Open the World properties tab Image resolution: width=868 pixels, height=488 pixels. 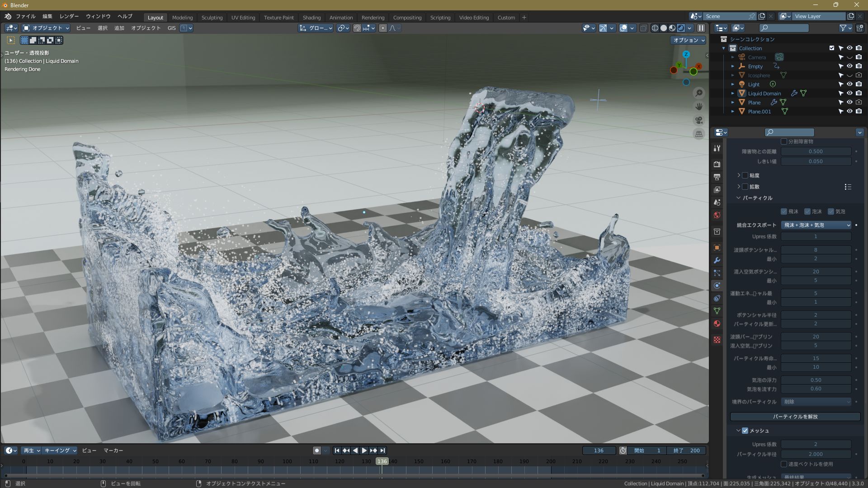click(717, 215)
